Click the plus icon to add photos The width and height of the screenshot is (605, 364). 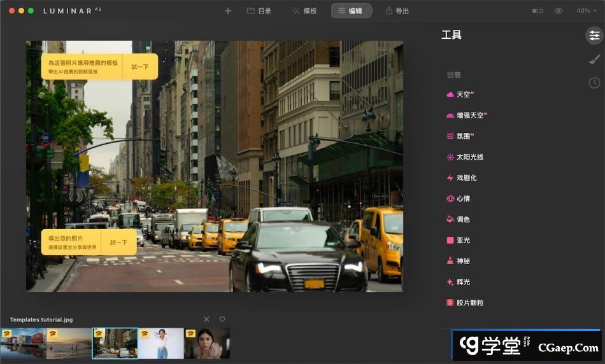point(228,11)
